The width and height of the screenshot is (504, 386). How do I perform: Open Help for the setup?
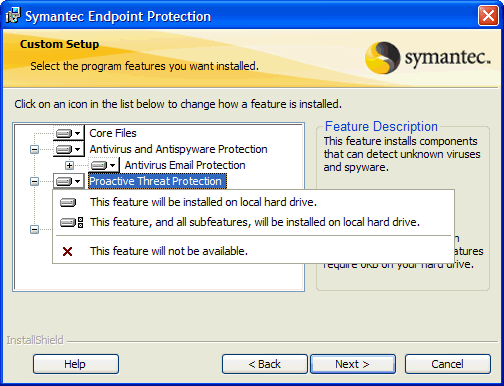coord(76,364)
